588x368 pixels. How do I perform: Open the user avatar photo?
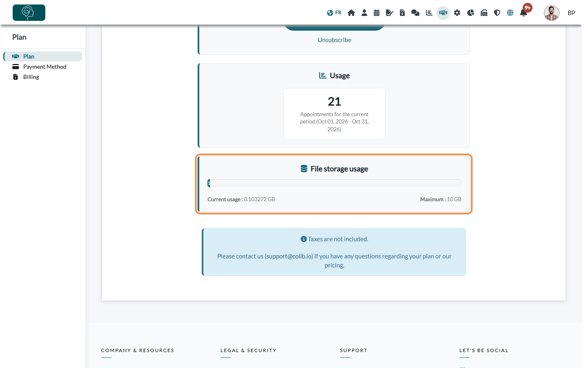click(551, 13)
